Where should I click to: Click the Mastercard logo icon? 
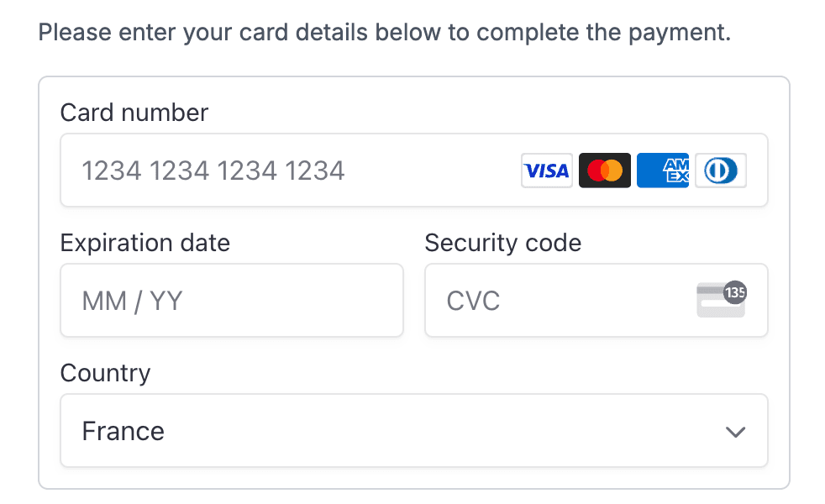(x=604, y=170)
